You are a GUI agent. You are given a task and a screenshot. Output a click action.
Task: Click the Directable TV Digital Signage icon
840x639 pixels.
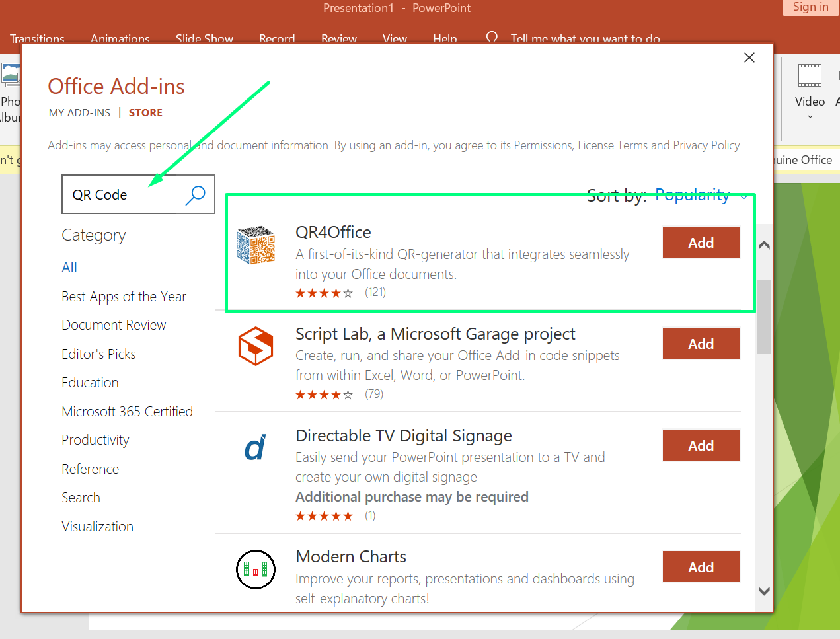(x=256, y=447)
